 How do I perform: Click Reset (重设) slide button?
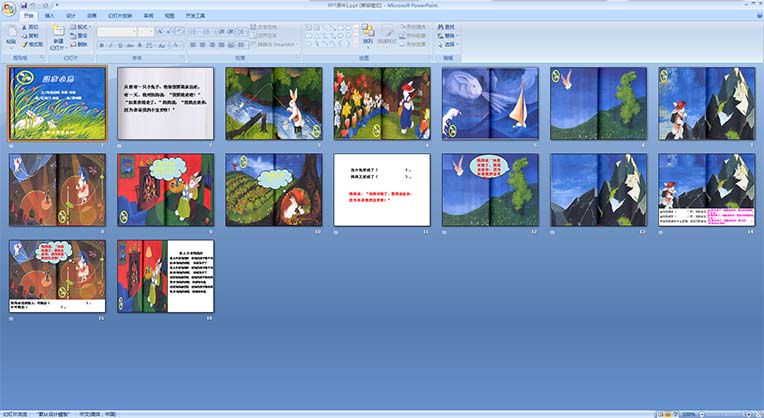(x=79, y=36)
